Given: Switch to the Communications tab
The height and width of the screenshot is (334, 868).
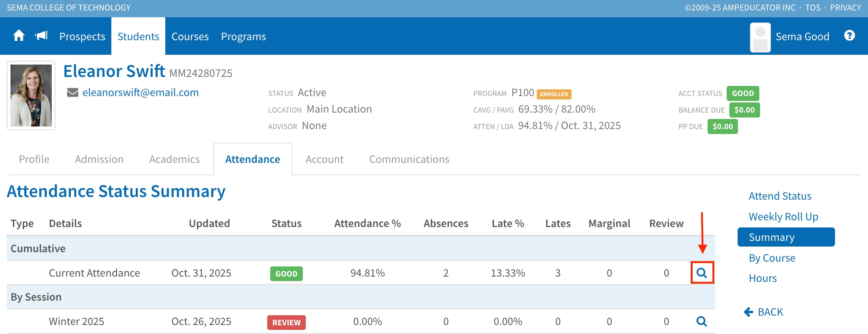Looking at the screenshot, I should pyautogui.click(x=409, y=159).
